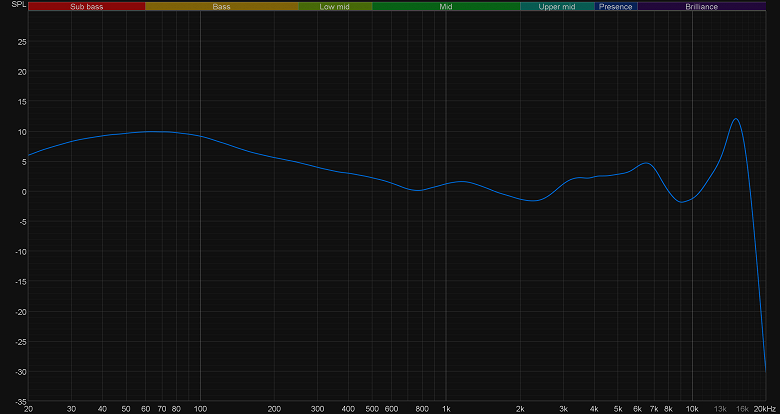Click the 16k frequency axis label
Screen dimensions: 780x414
click(x=742, y=409)
